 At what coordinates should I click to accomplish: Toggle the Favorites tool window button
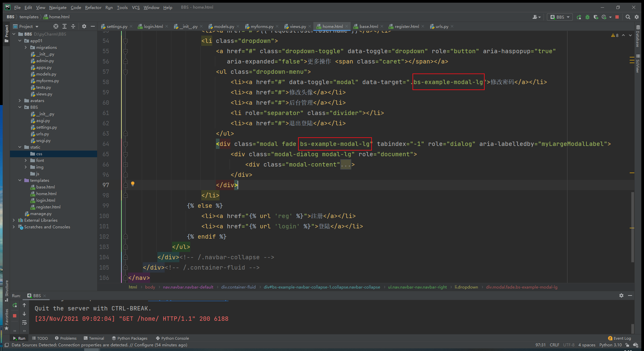pos(6,319)
